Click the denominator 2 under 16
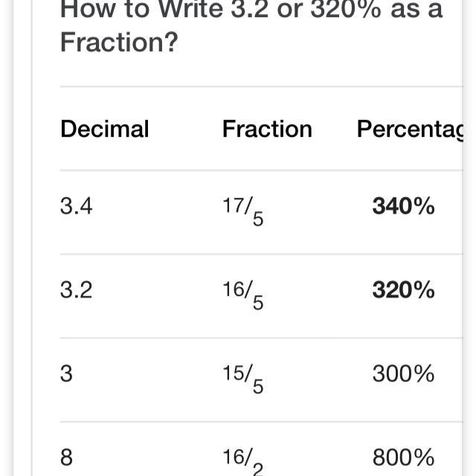 (258, 469)
